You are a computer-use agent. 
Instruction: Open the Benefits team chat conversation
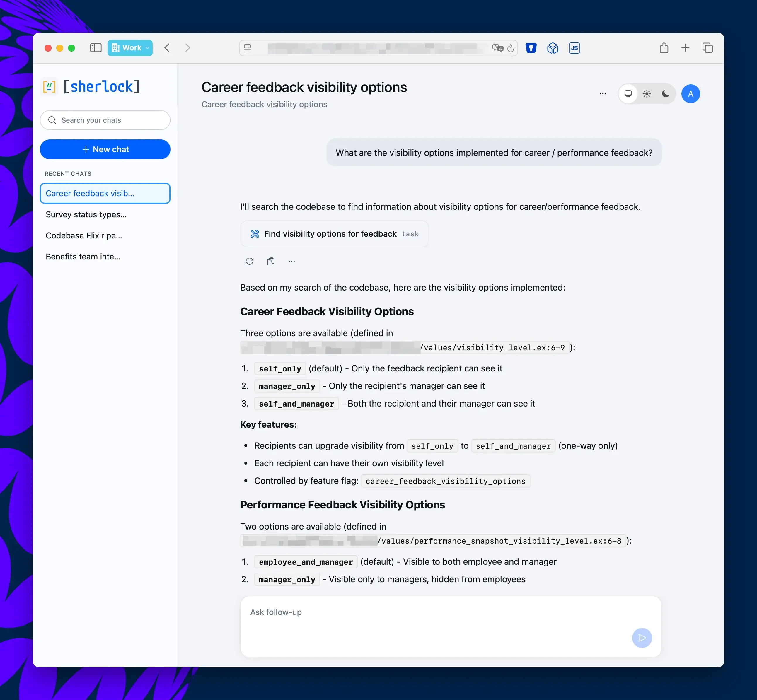pos(83,257)
